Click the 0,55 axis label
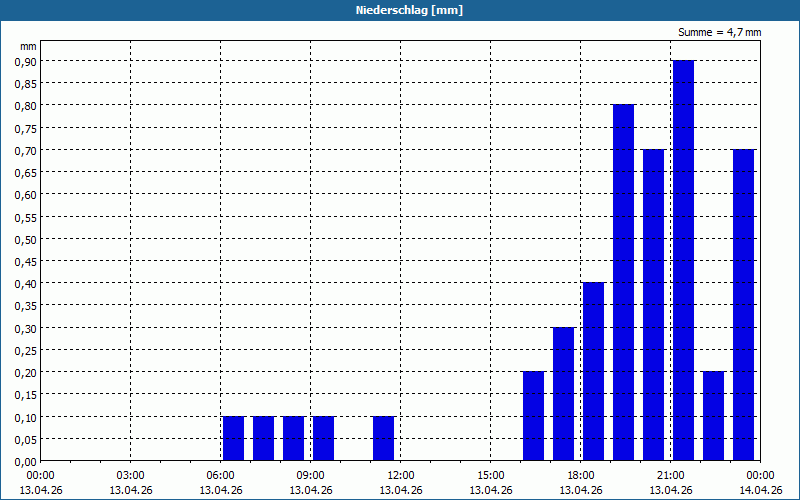 pos(25,217)
